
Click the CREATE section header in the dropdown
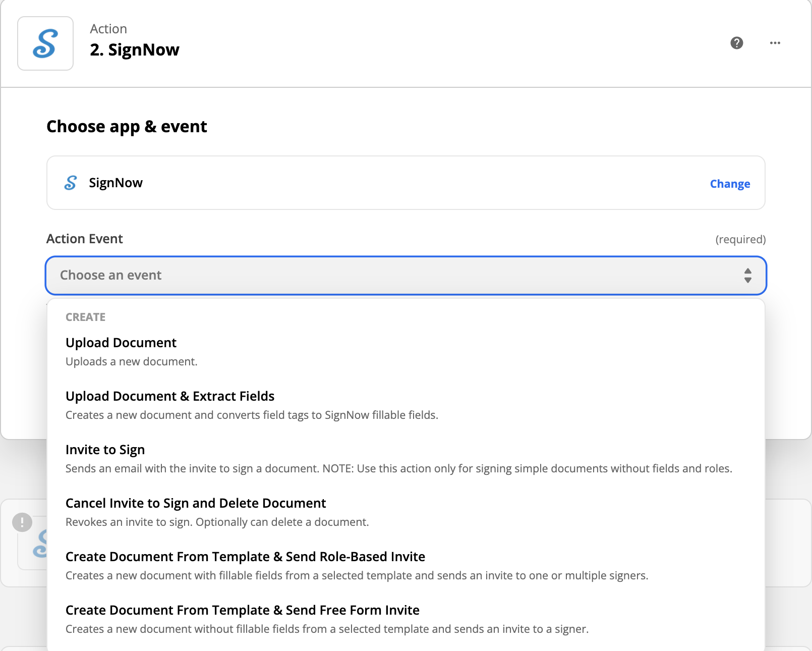85,317
